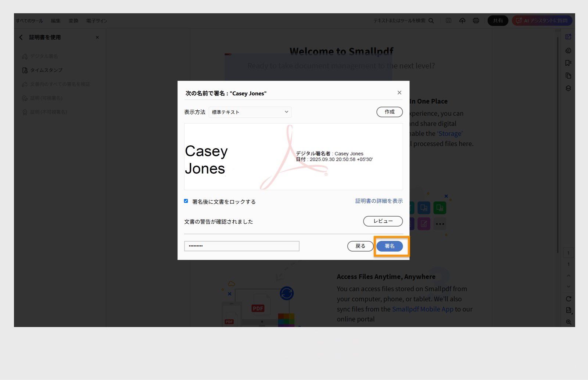The width and height of the screenshot is (588, 380).
Task: Open the 変換 menu
Action: tap(73, 21)
